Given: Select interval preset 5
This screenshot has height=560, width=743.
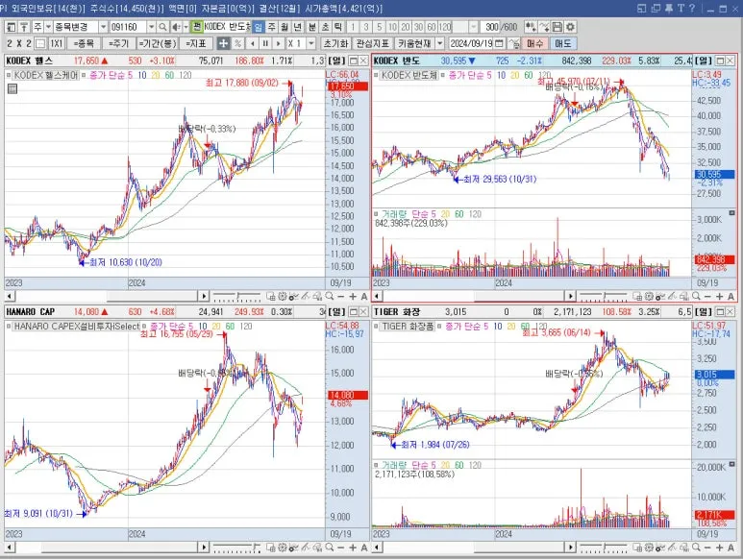Looking at the screenshot, I should [x=379, y=27].
